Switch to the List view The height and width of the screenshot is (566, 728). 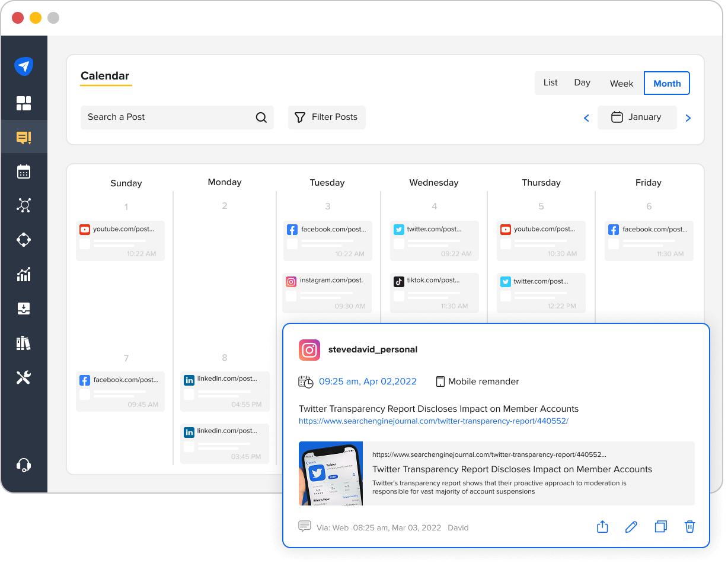tap(550, 83)
